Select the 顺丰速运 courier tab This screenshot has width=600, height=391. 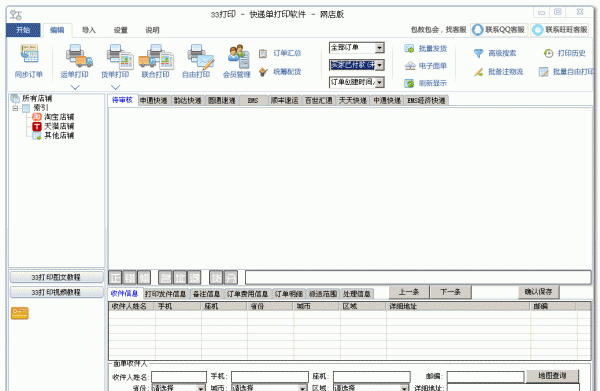tap(284, 100)
